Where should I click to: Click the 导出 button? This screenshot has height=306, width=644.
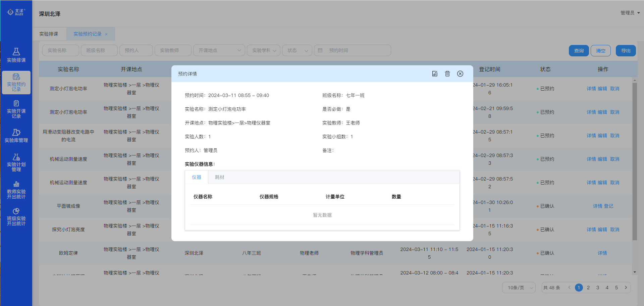[x=626, y=51]
